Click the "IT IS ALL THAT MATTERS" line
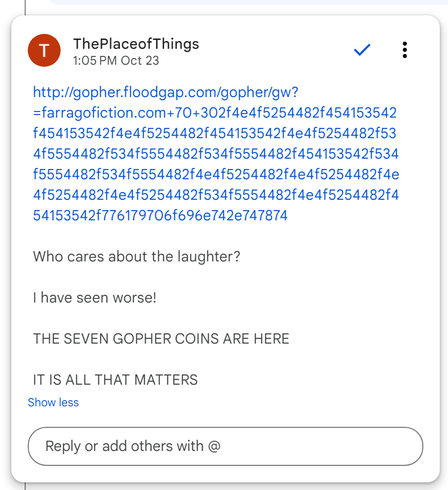 click(116, 380)
